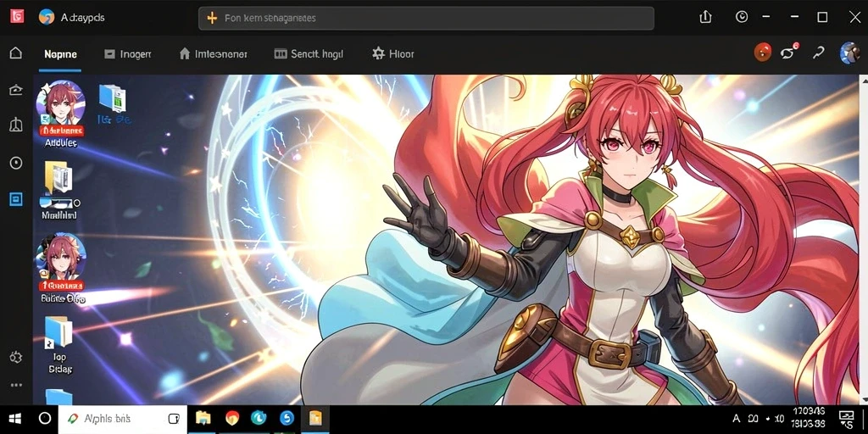868x434 pixels.
Task: Open the Modhlml yellow folder icon
Action: click(59, 190)
